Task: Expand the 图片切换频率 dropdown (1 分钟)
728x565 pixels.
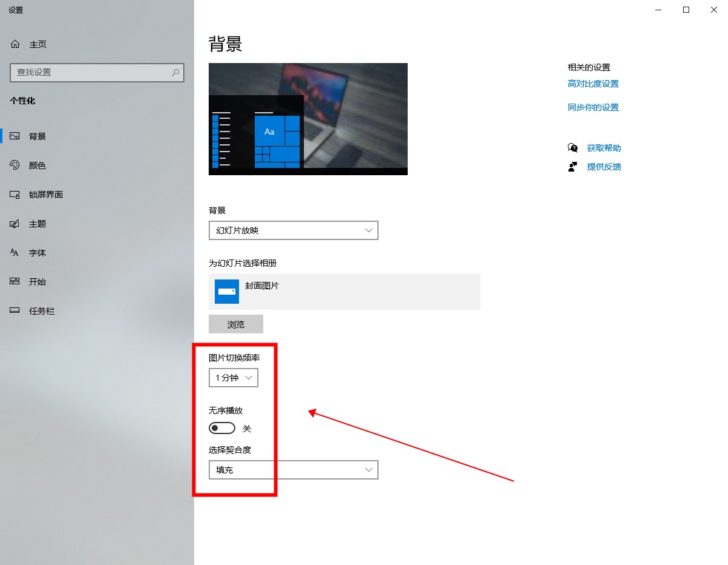Action: (233, 378)
